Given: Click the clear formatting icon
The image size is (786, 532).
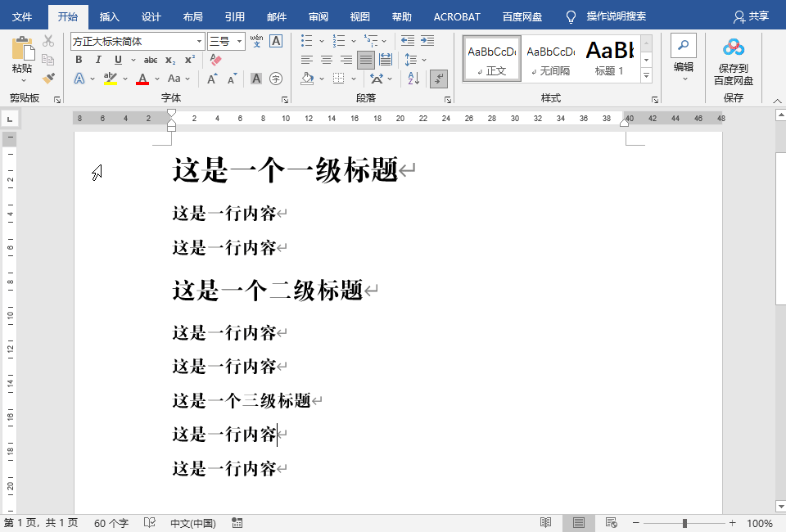Looking at the screenshot, I should coord(215,59).
